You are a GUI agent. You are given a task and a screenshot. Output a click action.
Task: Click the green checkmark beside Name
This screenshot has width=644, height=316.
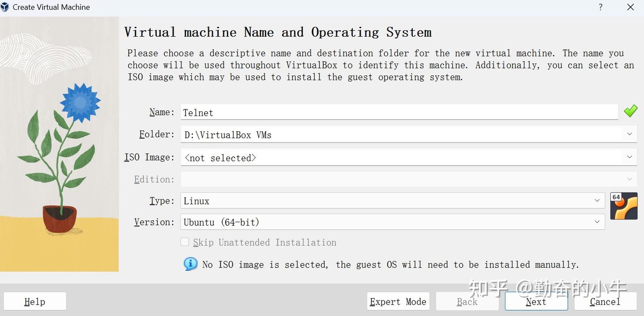(x=631, y=111)
